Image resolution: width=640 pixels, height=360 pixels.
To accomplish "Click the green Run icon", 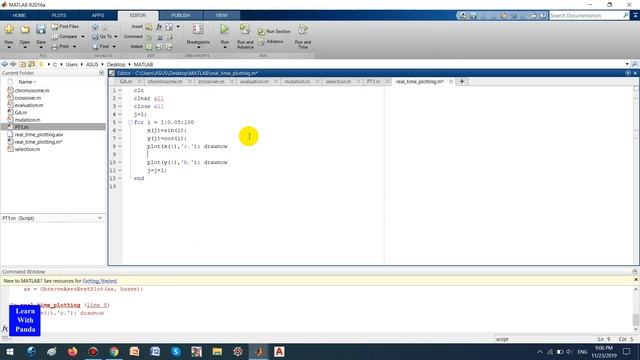I will pos(224,29).
